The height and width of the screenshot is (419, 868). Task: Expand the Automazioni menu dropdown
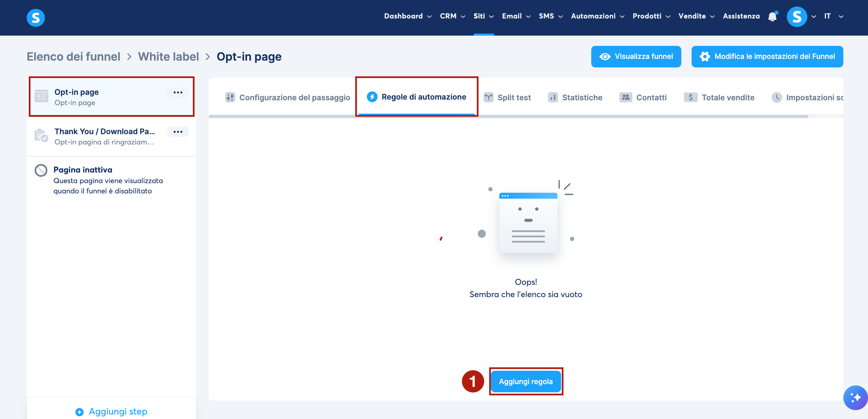pos(597,16)
